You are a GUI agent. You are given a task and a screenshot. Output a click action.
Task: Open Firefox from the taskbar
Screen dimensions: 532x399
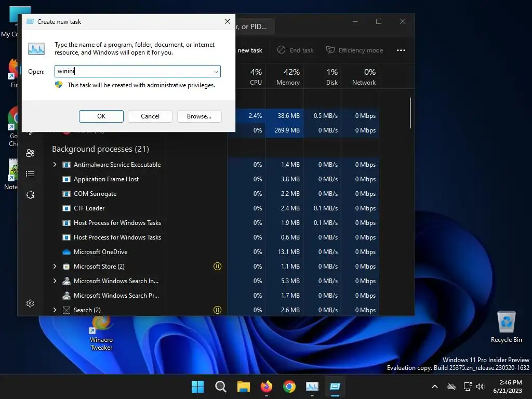coord(267,387)
